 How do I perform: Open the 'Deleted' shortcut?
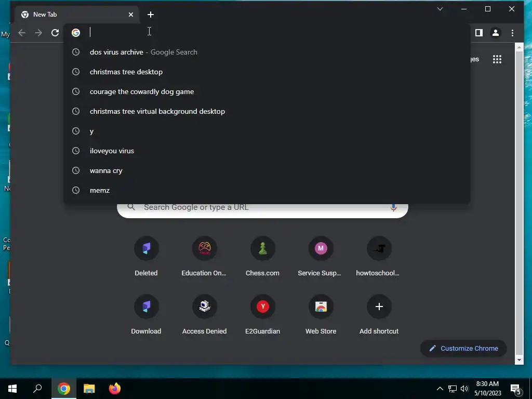click(146, 256)
